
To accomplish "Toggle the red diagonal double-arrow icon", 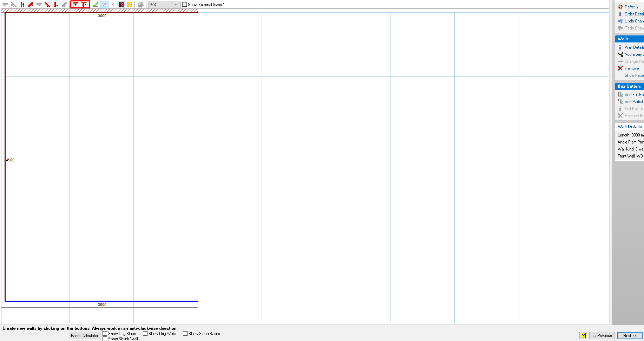I will tap(104, 5).
